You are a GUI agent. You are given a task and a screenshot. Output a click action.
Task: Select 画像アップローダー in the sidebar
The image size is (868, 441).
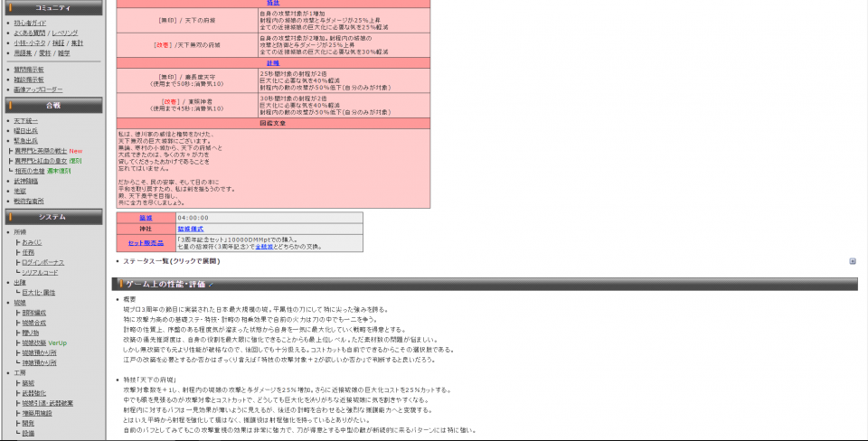(38, 89)
